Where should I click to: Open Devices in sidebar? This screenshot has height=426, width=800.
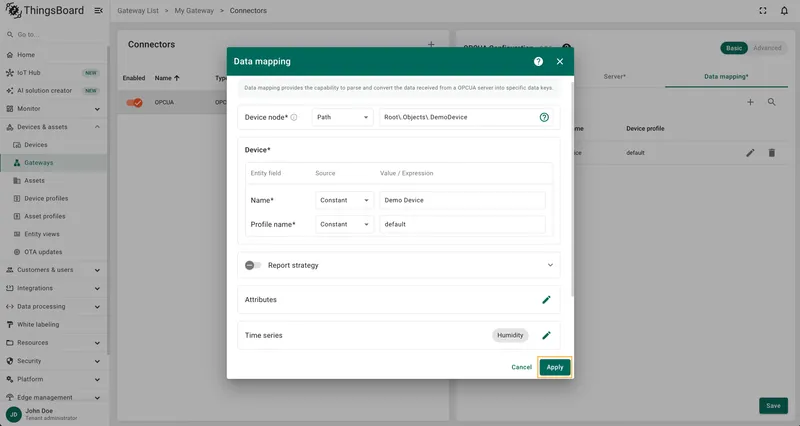[x=54, y=145]
